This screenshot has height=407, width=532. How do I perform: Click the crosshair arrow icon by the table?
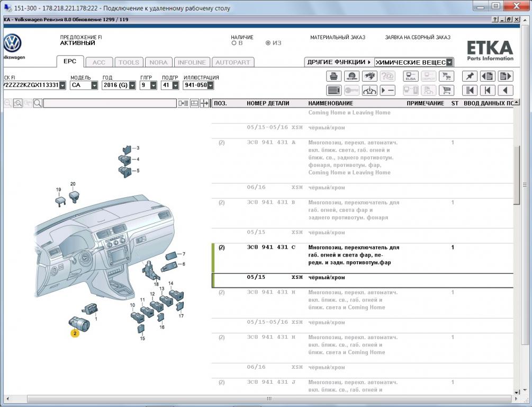coord(204,103)
